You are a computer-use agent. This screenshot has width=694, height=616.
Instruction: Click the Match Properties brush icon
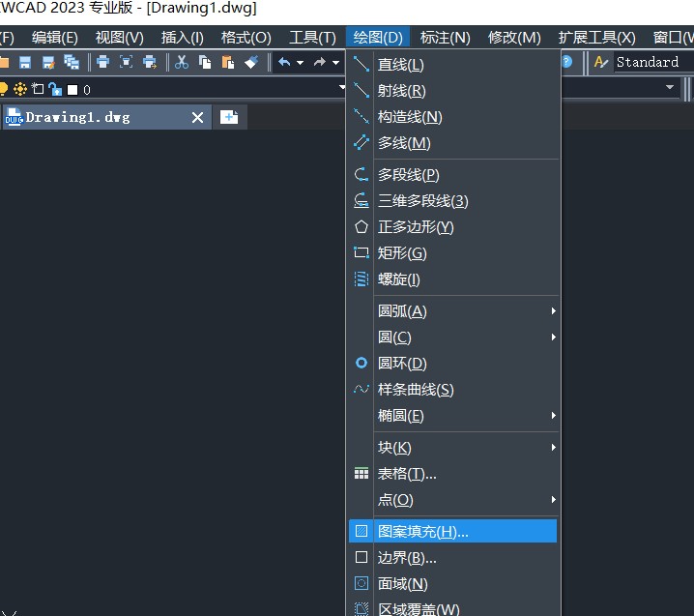251,62
